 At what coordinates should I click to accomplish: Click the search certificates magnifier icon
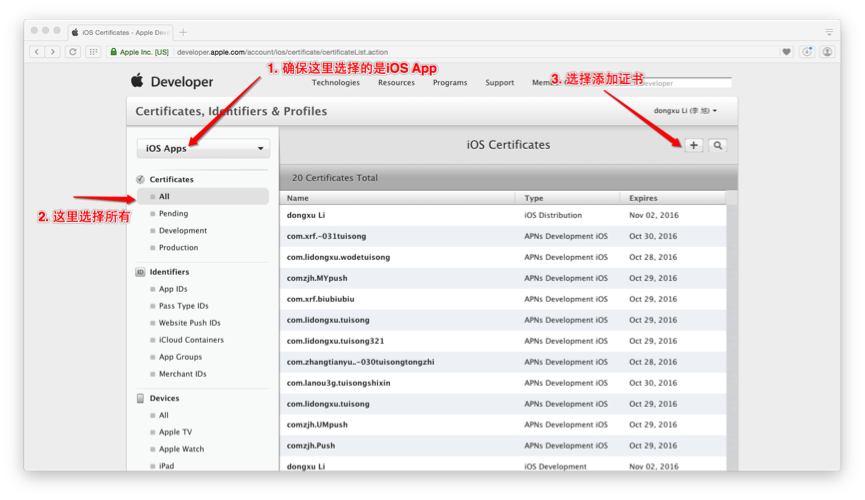coord(718,145)
